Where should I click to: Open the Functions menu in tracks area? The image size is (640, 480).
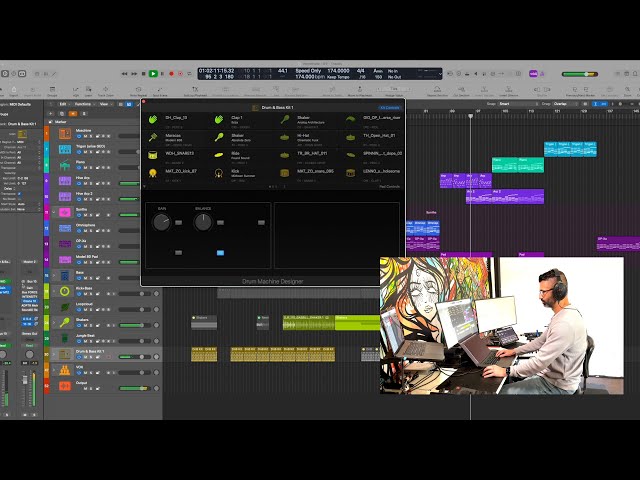(84, 104)
